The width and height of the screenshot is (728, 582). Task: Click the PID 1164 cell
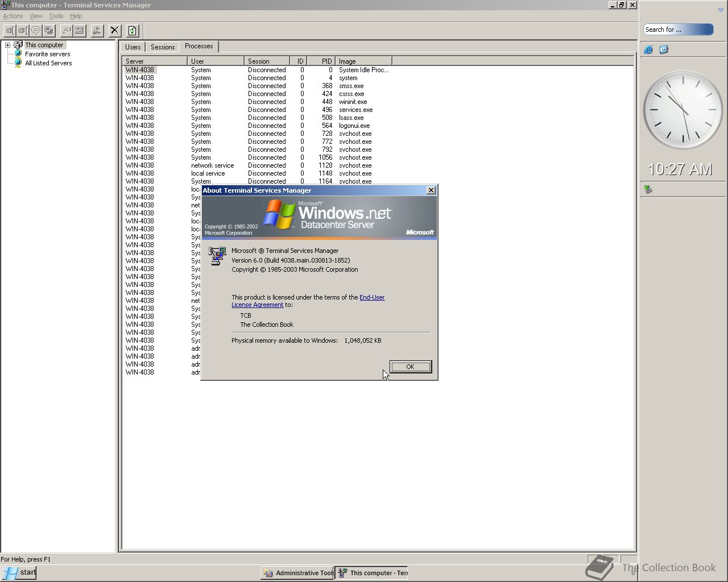tap(325, 181)
